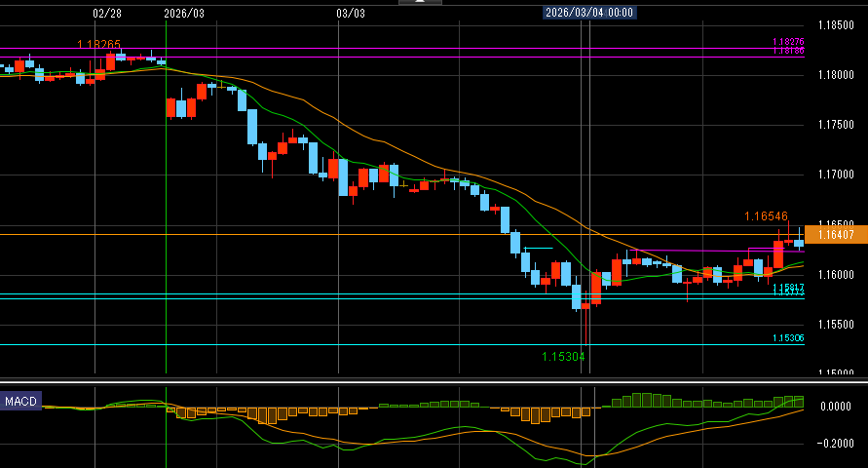Viewport: 868px width, 468px height.
Task: Click the 02/28 date label on time axis
Action: click(x=107, y=14)
